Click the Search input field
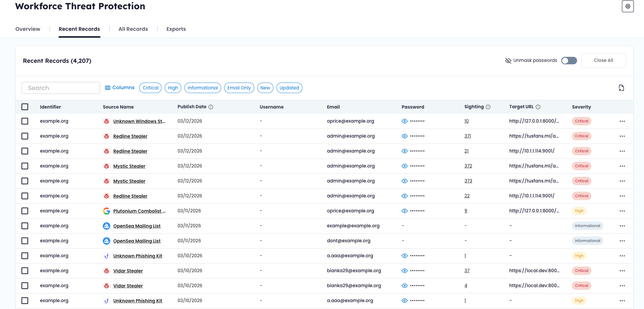 tap(61, 88)
